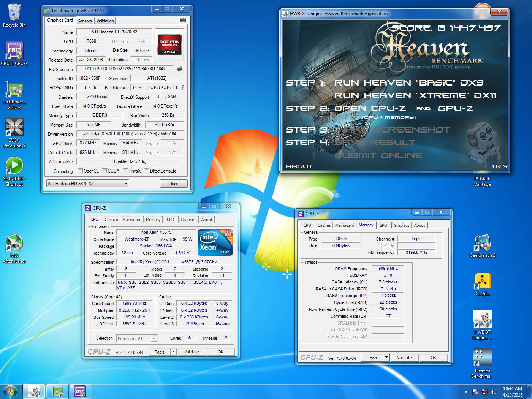Screen dimensions: 532x399
Task: Toggle the OpenCL checkbox in GPU-Z
Action: click(x=80, y=171)
